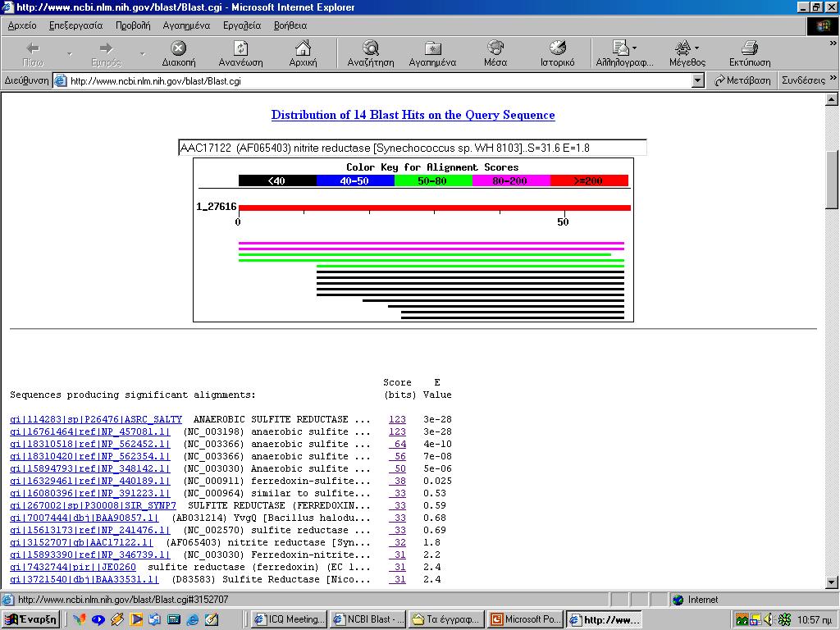Viewport: 840px width, 630px height.
Task: Click the URL address input field
Action: coord(379,81)
